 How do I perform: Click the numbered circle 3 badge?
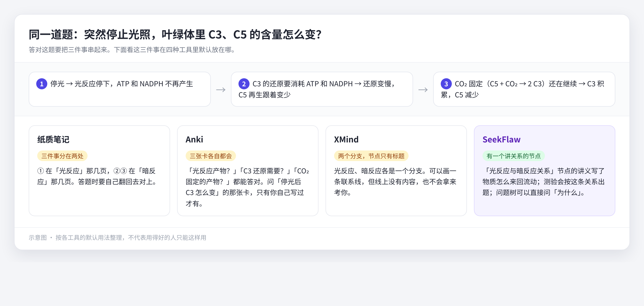(x=446, y=84)
